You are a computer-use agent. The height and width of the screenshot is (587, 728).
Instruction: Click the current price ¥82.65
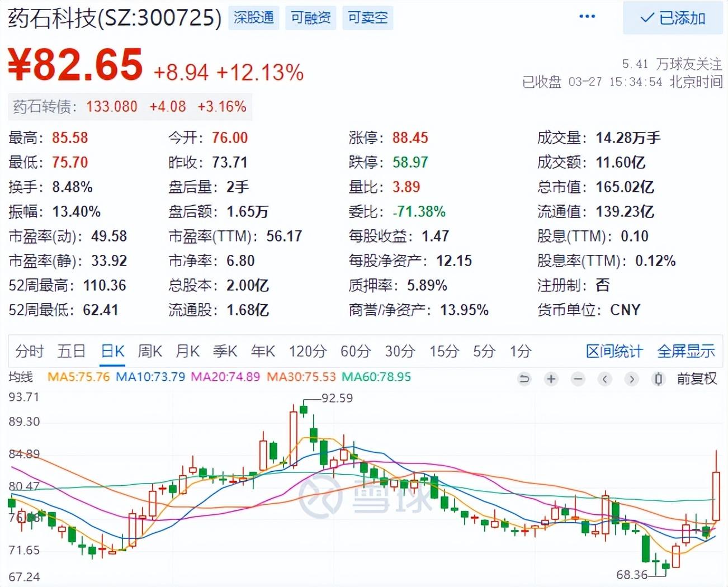pyautogui.click(x=75, y=64)
